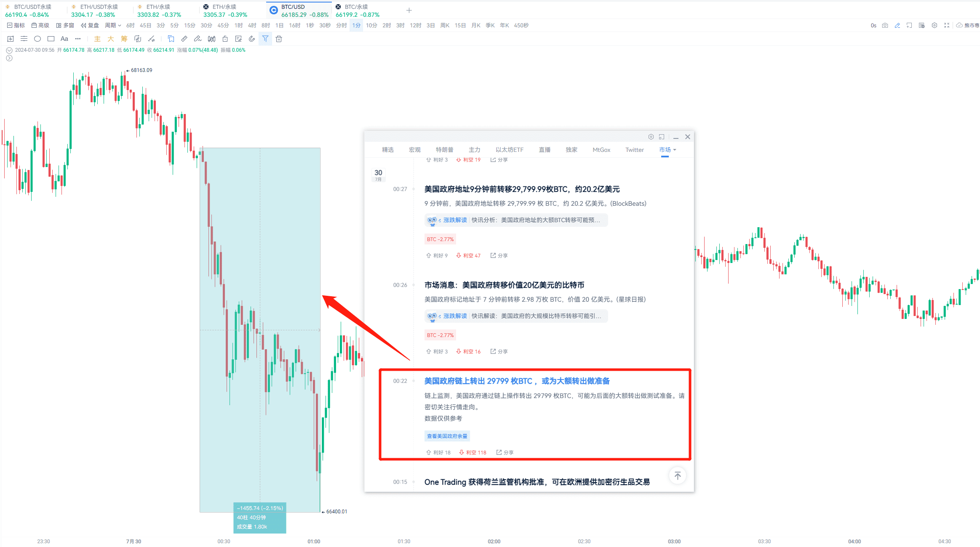Expand indicator row with circled arrow

click(x=9, y=58)
